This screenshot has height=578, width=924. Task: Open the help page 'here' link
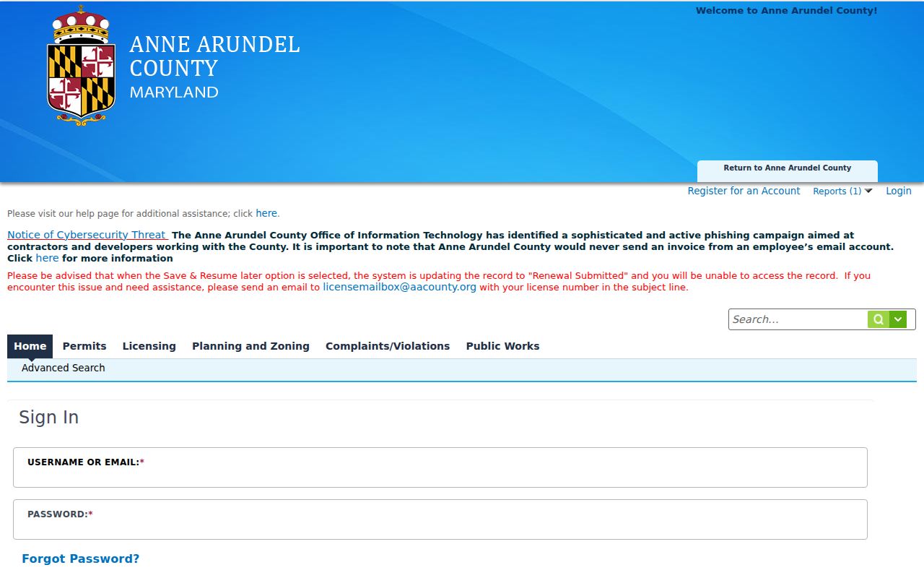tap(266, 213)
